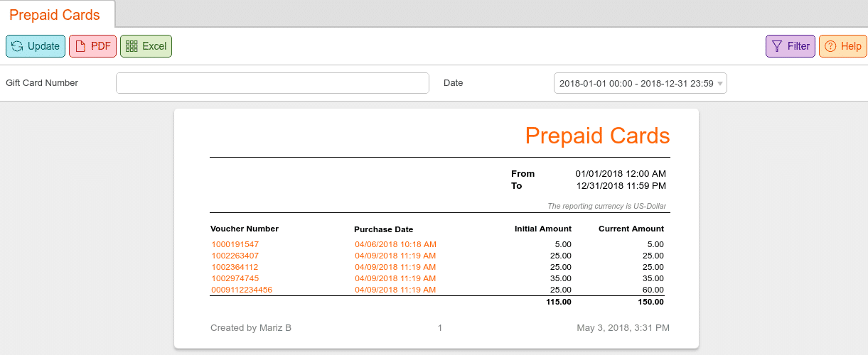Click the Excel grid icon

(132, 46)
